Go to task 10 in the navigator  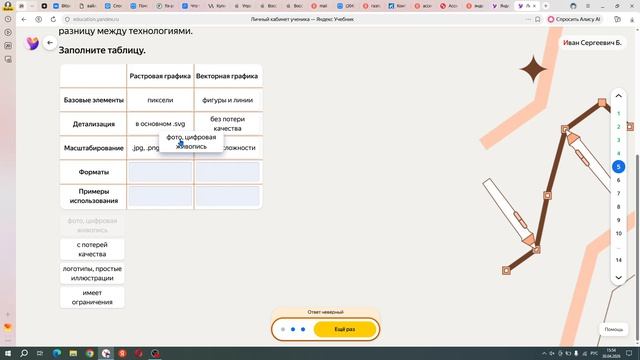pyautogui.click(x=618, y=233)
